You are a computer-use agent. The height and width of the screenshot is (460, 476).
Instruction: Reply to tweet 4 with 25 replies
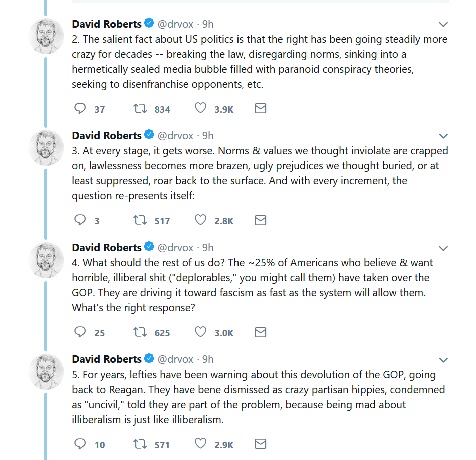click(80, 332)
